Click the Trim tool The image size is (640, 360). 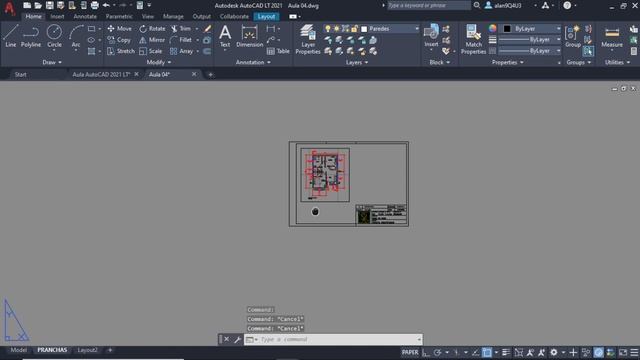181,29
